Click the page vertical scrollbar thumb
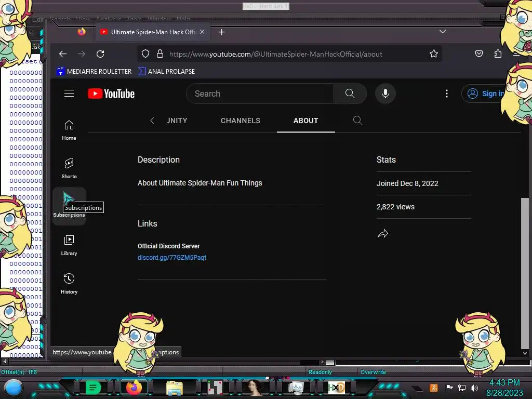The image size is (532, 399). click(x=525, y=273)
